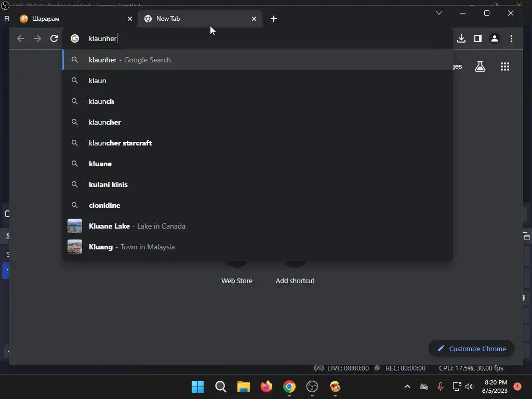Choose the 'klaun' suggestion

[258, 81]
